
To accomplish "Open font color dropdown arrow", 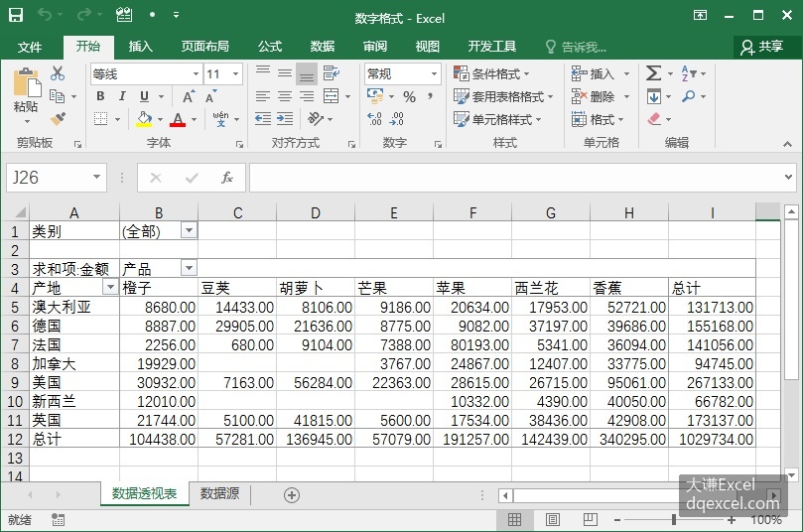I will 195,119.
